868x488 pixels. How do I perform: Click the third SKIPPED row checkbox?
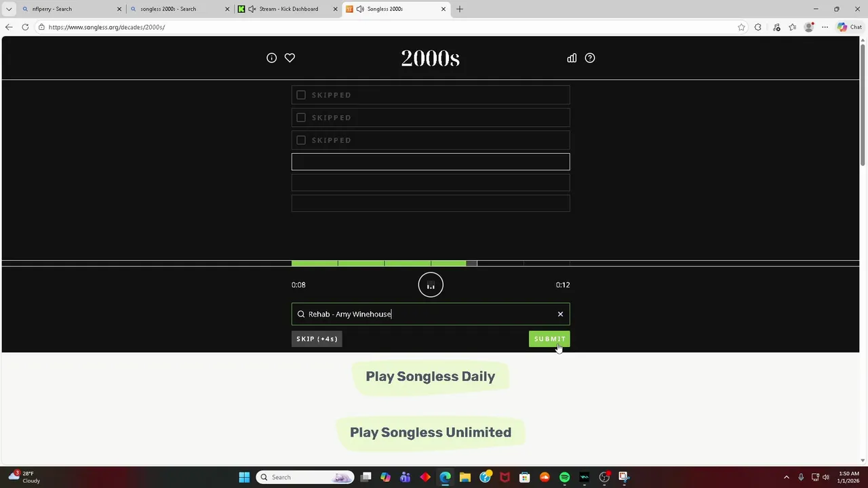click(x=301, y=140)
